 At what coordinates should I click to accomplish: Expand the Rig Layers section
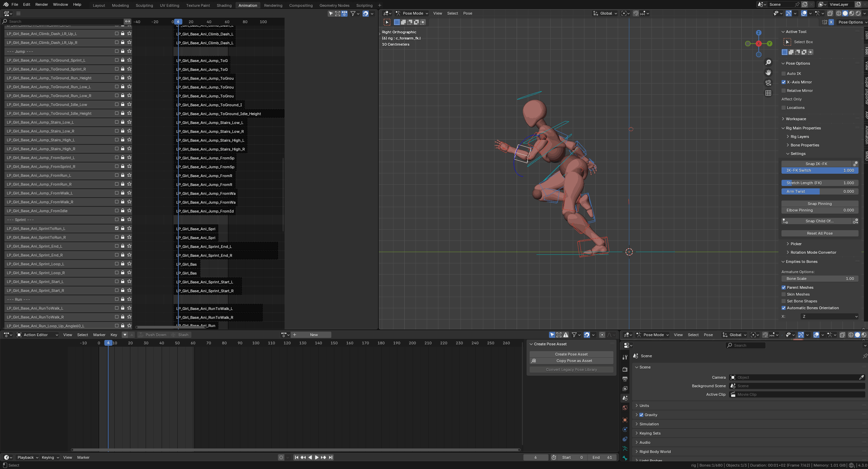pyautogui.click(x=799, y=137)
